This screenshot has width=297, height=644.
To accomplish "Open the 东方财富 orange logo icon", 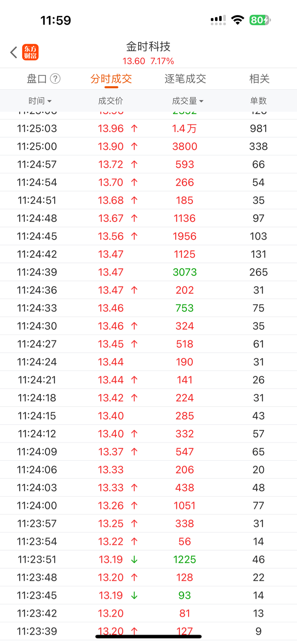I will [x=31, y=52].
